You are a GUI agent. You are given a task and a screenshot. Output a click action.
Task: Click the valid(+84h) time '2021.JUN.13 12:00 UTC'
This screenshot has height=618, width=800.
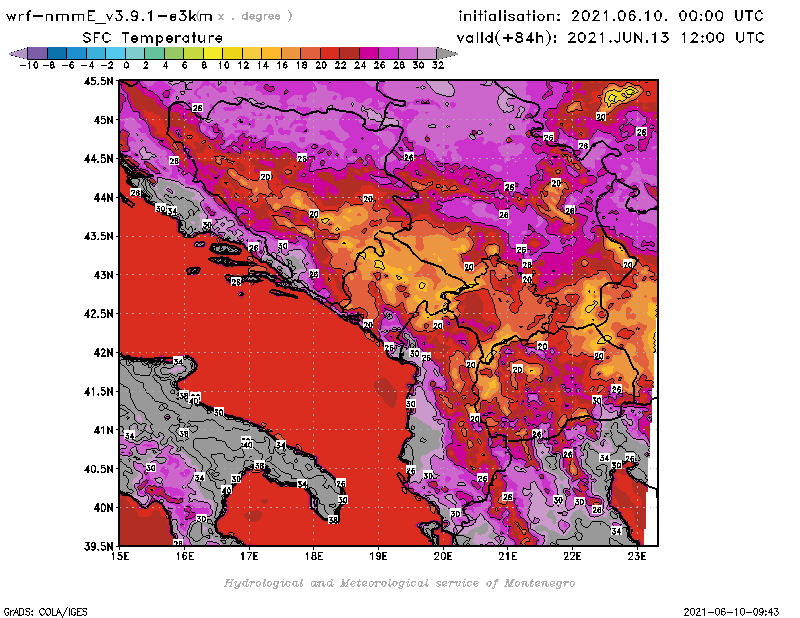click(666, 38)
